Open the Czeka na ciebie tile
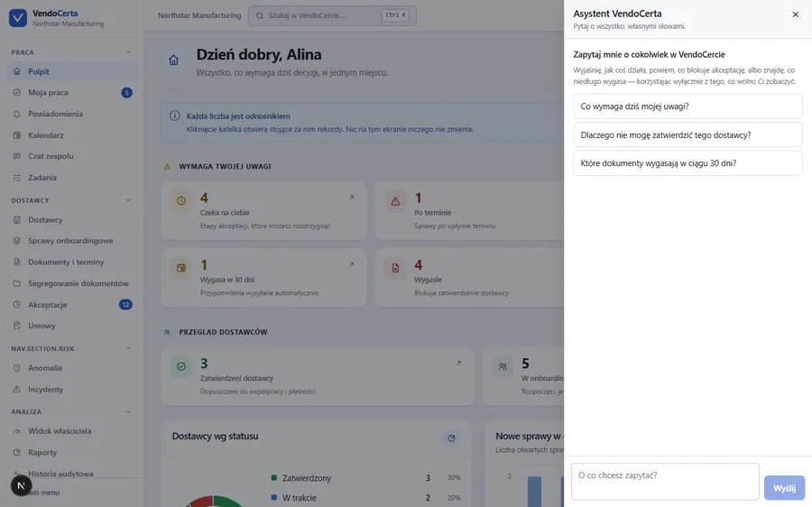812x507 pixels. click(x=264, y=211)
